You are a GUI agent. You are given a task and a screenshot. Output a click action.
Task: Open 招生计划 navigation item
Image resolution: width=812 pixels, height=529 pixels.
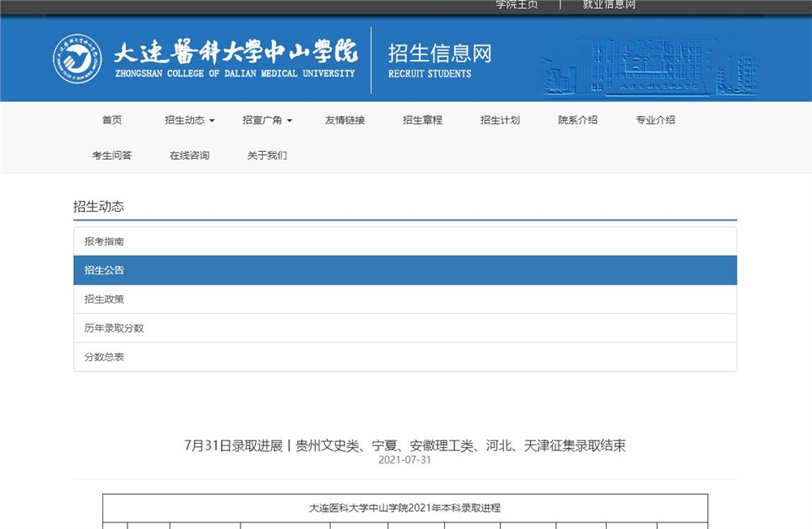coord(500,120)
